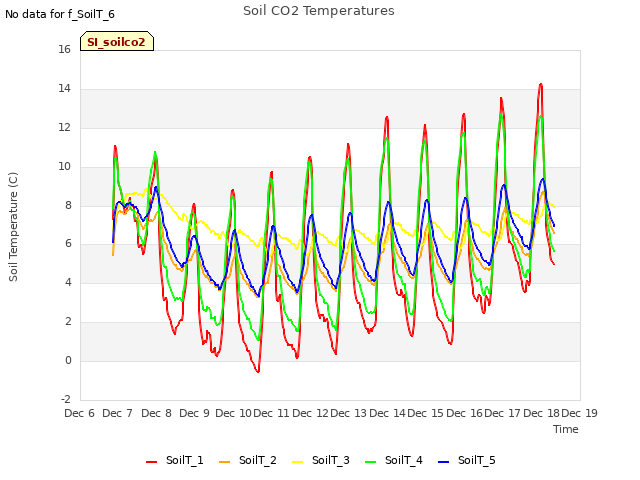Click the red SoilT_1 peak near 14 degrees
This screenshot has width=640, height=480.
tap(541, 84)
